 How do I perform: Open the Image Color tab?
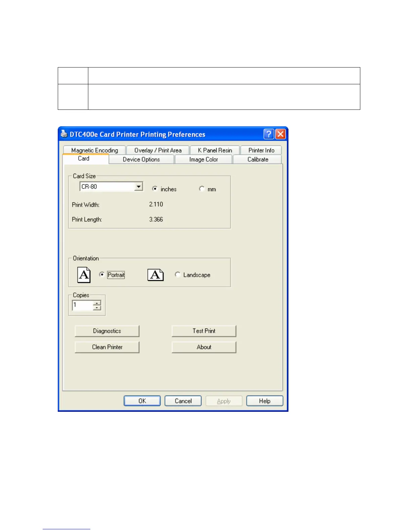[203, 159]
